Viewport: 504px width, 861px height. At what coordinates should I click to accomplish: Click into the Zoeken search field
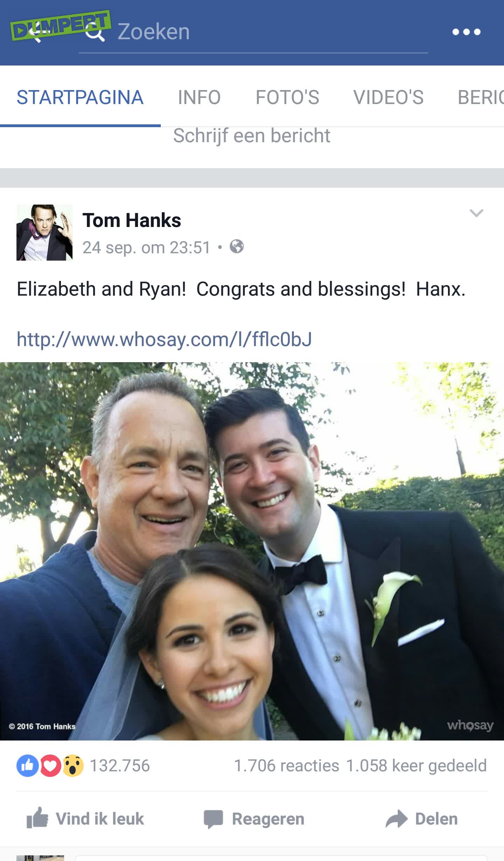click(x=253, y=32)
